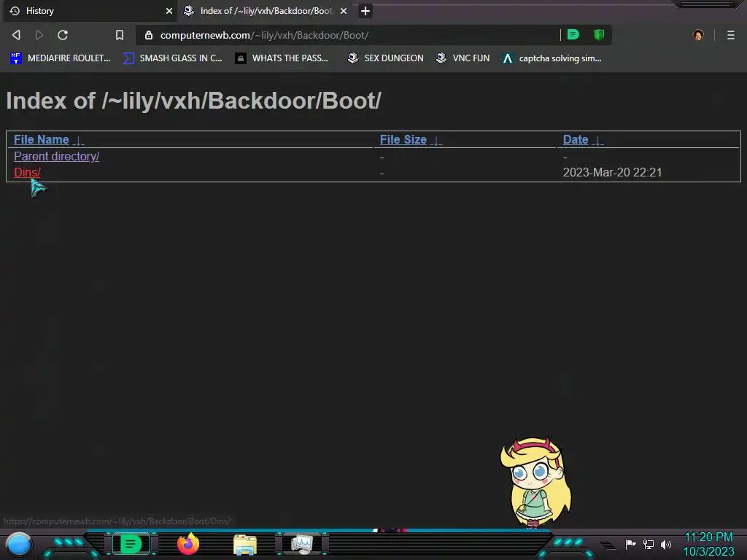Screen dimensions: 747x560
Task: Select the Index of /~lily/vxh/Backdoor/Boot tab
Action: click(x=266, y=11)
